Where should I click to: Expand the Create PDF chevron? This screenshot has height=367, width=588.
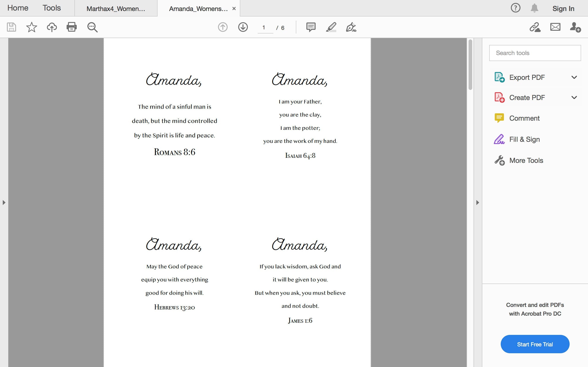[574, 97]
